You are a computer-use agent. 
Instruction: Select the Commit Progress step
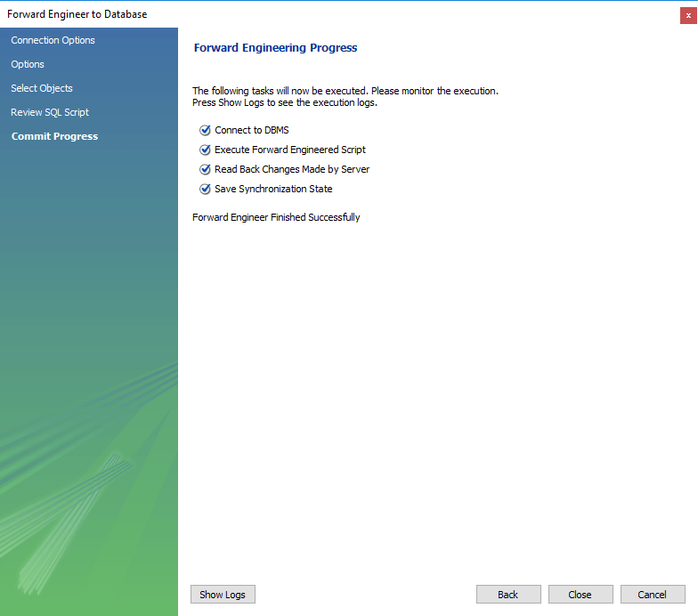point(54,136)
